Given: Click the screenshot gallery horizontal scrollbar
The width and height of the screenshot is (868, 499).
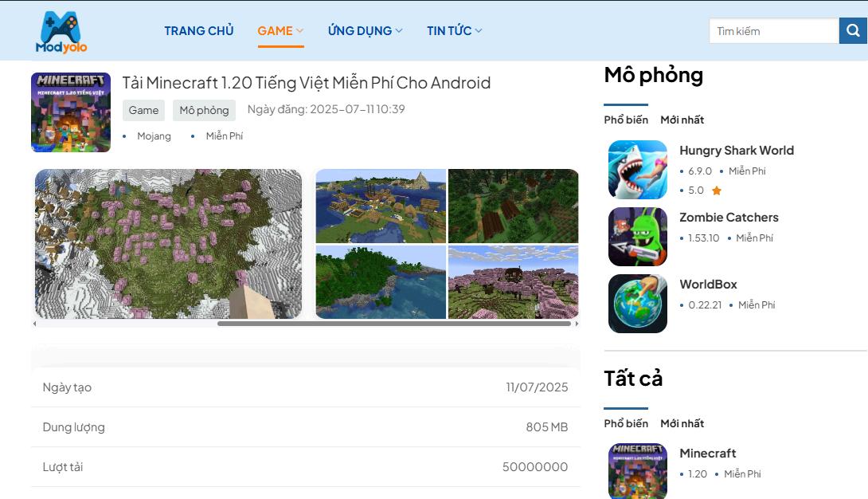Looking at the screenshot, I should [394, 324].
